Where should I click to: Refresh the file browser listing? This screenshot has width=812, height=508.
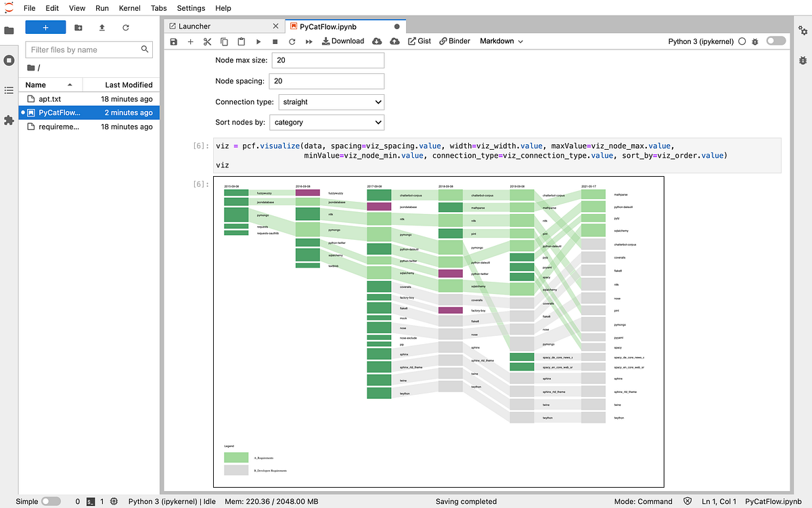(127, 26)
